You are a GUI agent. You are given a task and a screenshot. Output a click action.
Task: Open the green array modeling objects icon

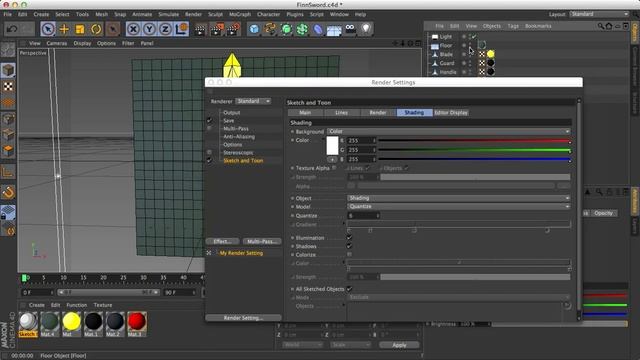click(302, 29)
